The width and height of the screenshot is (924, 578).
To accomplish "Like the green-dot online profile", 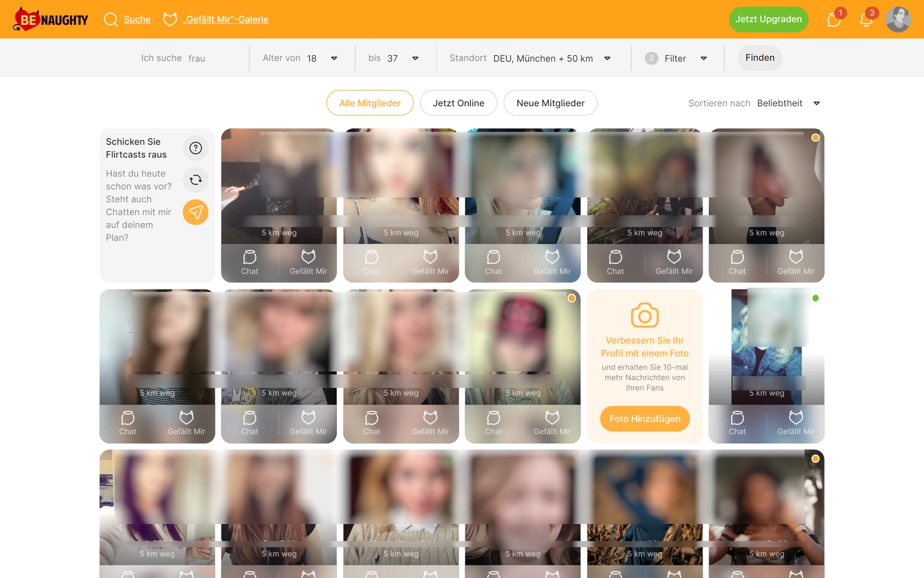I will click(796, 423).
